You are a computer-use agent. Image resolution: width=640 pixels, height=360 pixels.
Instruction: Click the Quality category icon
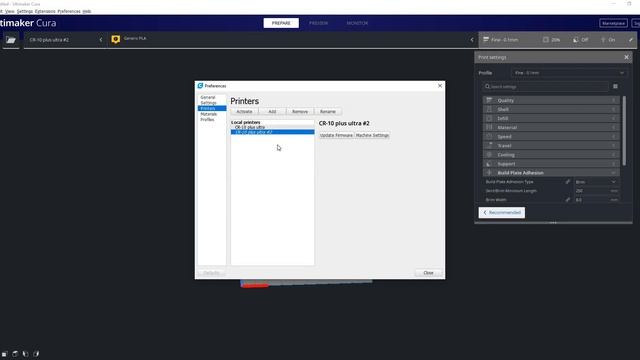pyautogui.click(x=489, y=100)
